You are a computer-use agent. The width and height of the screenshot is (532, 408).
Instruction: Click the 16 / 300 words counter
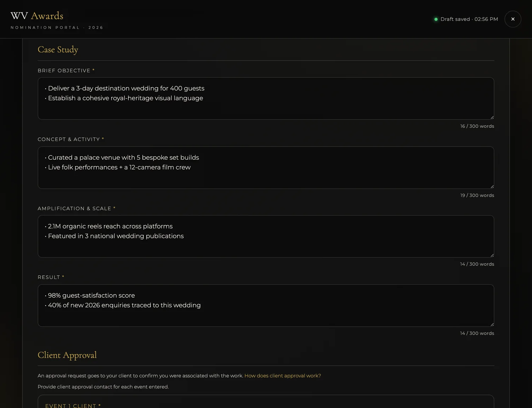pos(477,126)
